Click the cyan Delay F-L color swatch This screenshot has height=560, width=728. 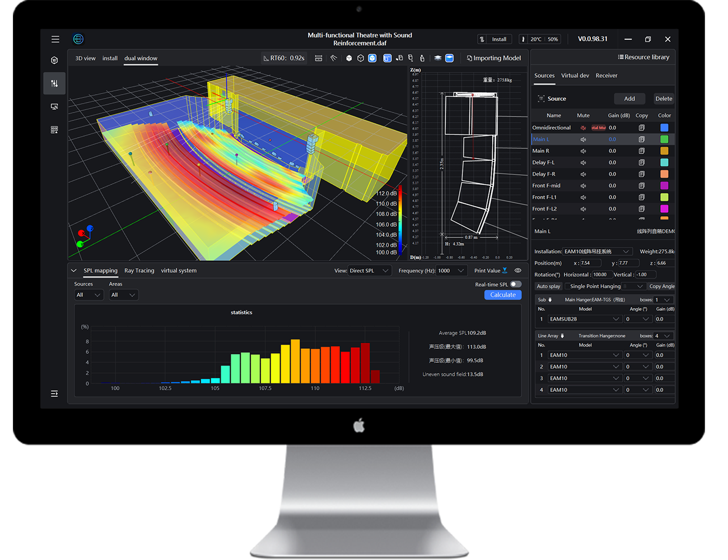pos(664,162)
